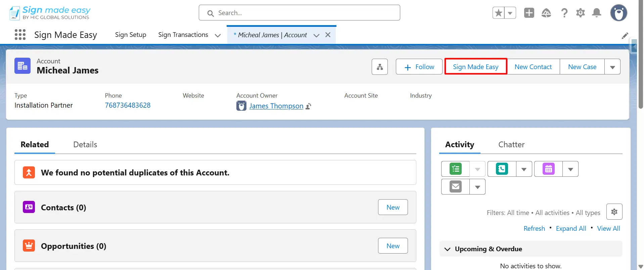Open James Thompson owner link
This screenshot has width=644, height=270.
tap(276, 106)
